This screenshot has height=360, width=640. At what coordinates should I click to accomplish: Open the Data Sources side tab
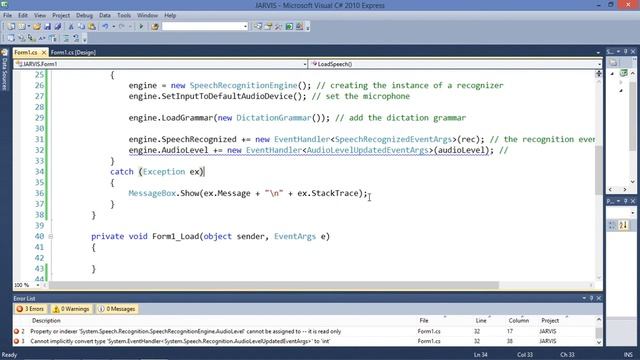tap(4, 70)
